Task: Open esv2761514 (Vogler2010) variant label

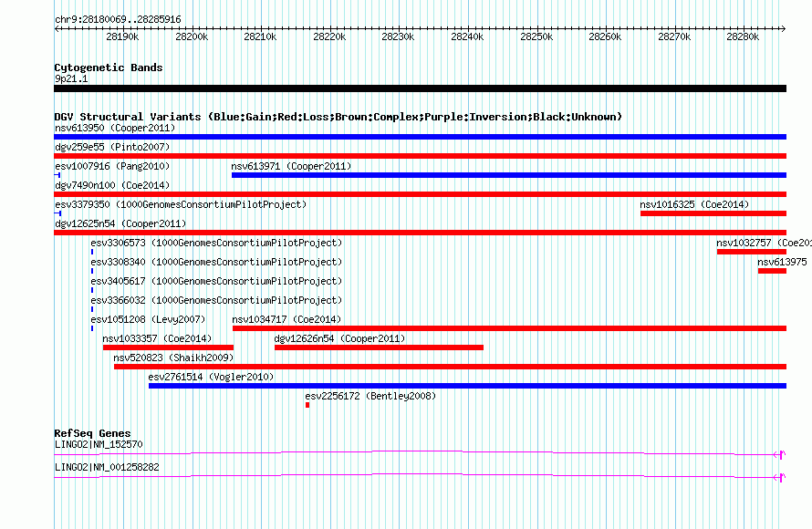Action: [x=211, y=377]
